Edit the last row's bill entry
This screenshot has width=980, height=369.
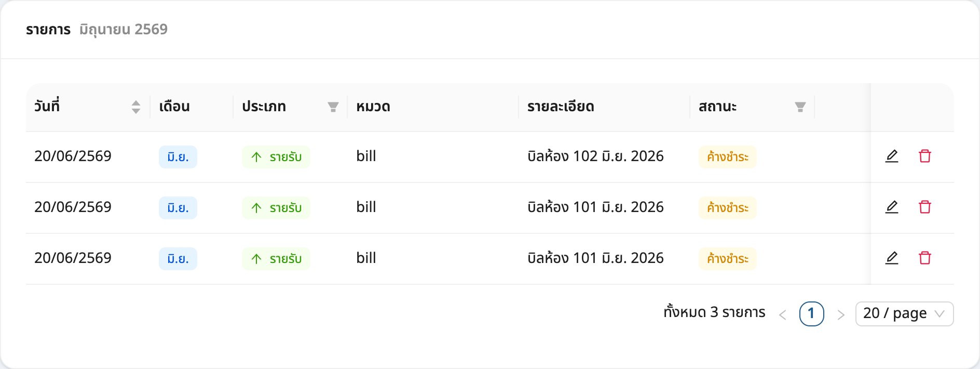click(892, 258)
